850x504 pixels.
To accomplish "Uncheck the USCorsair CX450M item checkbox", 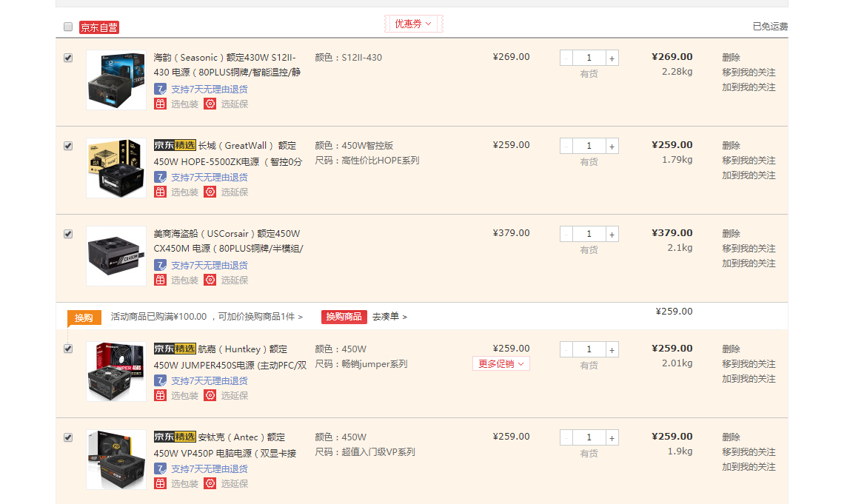I will pos(68,234).
